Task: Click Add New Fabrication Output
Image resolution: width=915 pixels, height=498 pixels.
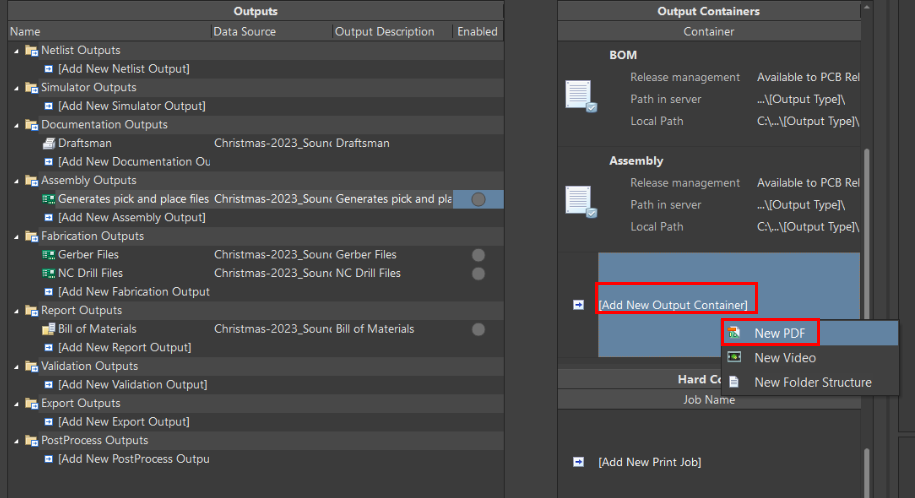Action: point(134,292)
